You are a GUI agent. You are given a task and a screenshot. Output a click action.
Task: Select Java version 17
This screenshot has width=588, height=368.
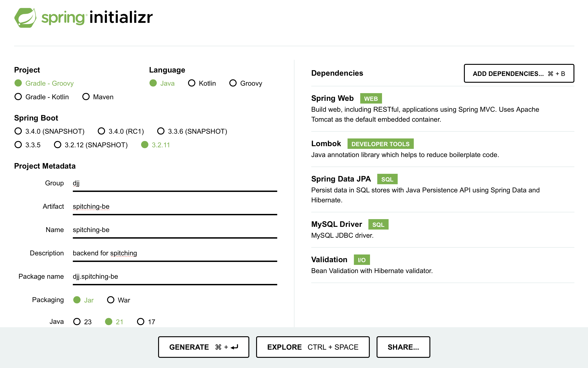141,322
